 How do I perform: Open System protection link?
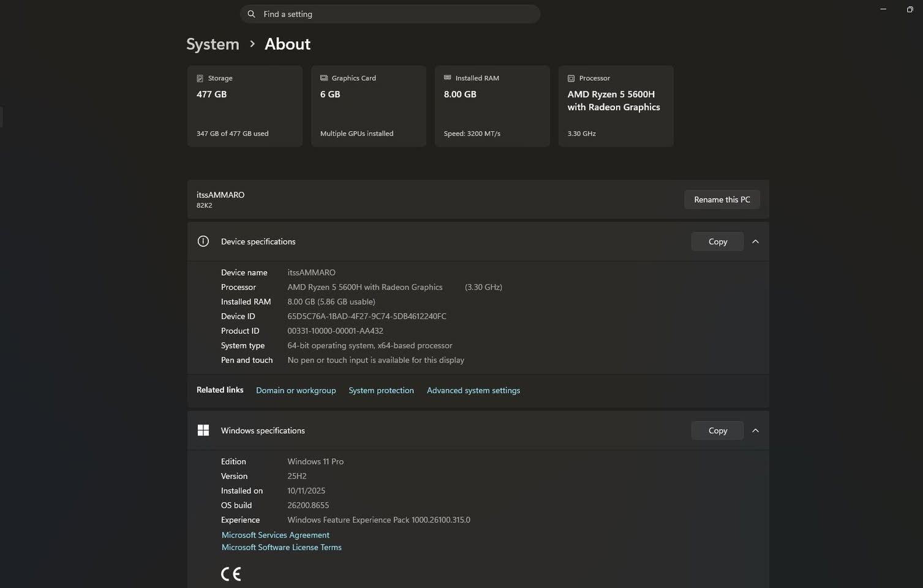pyautogui.click(x=381, y=390)
